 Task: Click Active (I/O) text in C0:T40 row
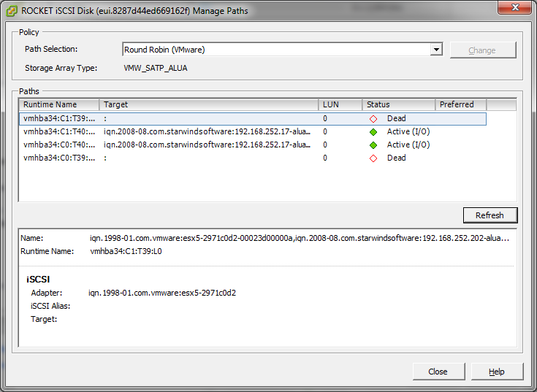[408, 145]
